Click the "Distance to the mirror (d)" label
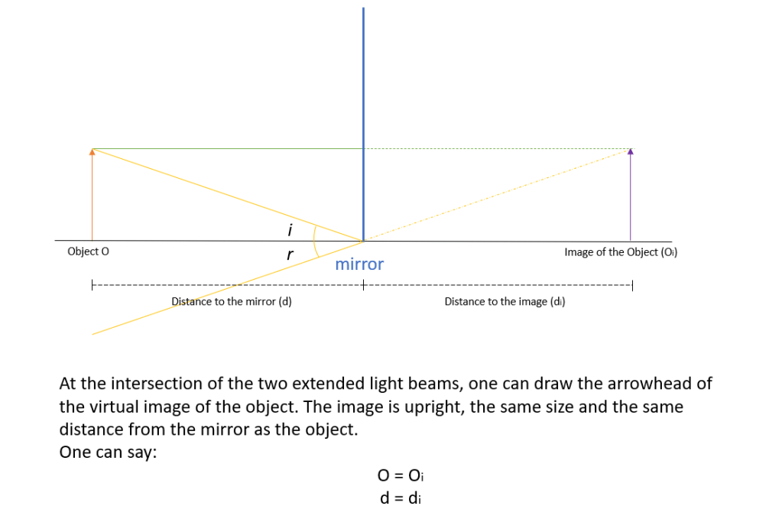This screenshot has height=532, width=782. click(x=232, y=301)
